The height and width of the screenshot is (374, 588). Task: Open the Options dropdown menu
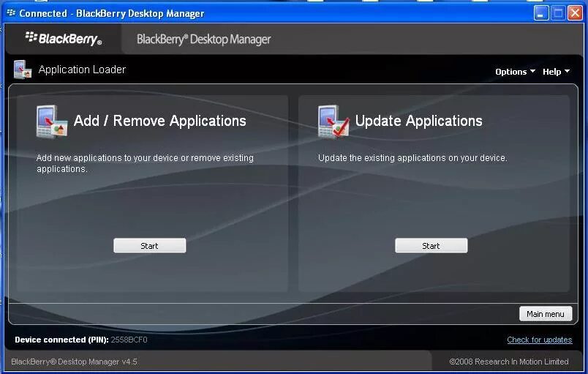[x=516, y=72]
